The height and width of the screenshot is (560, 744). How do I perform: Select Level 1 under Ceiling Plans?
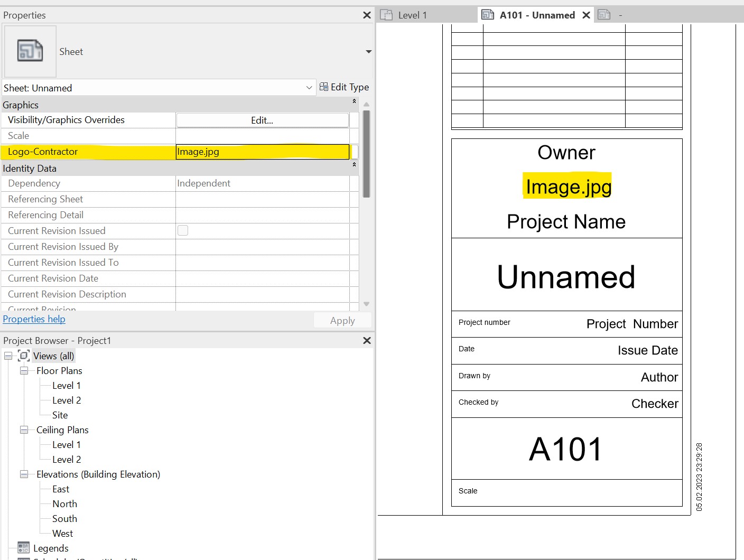tap(67, 445)
